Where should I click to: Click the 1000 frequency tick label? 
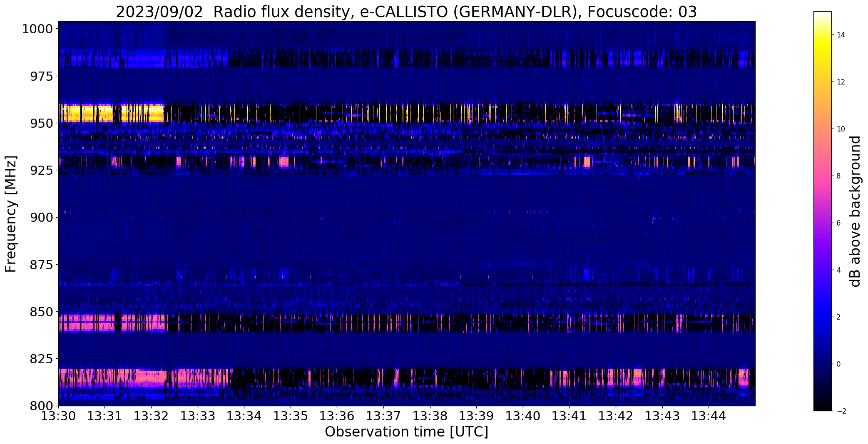click(x=37, y=29)
